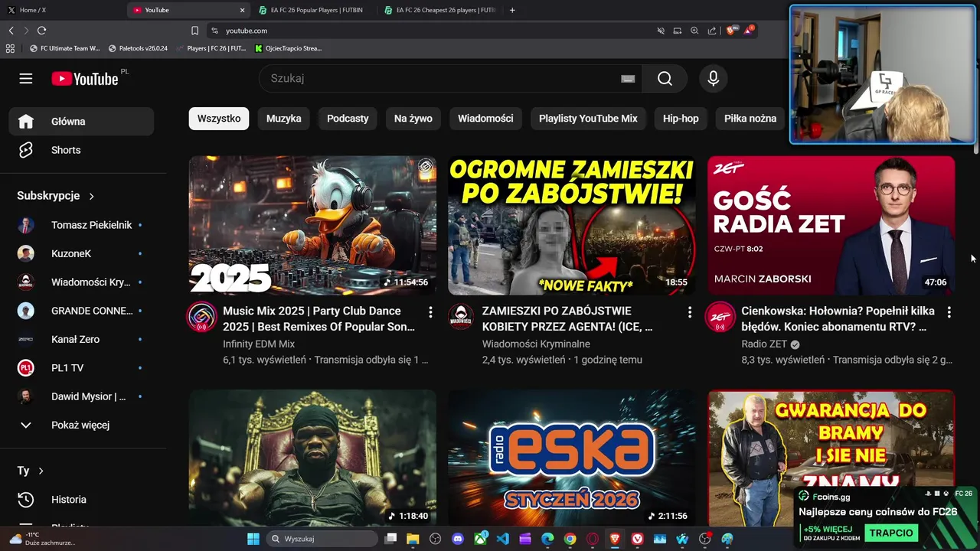This screenshot has width=980, height=551.
Task: Open Music Mix 2025 video title
Action: tap(319, 318)
